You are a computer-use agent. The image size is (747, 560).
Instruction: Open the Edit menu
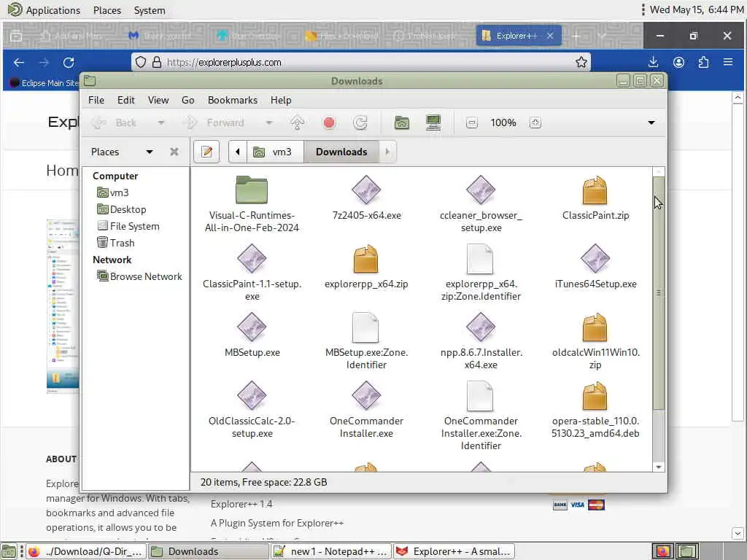coord(125,100)
